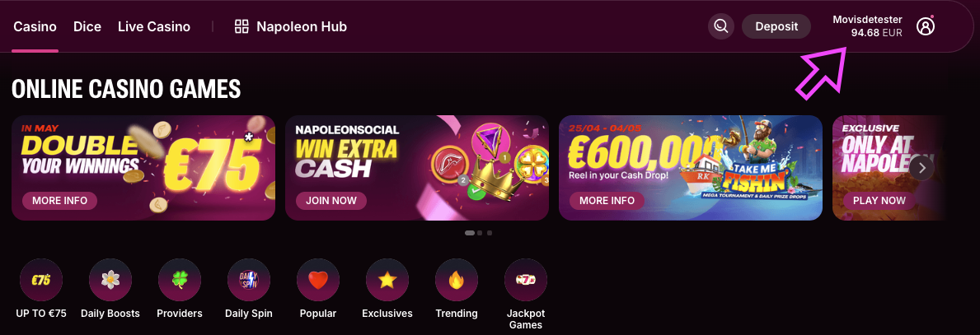
Task: Select the Trending flame icon
Action: [x=457, y=280]
